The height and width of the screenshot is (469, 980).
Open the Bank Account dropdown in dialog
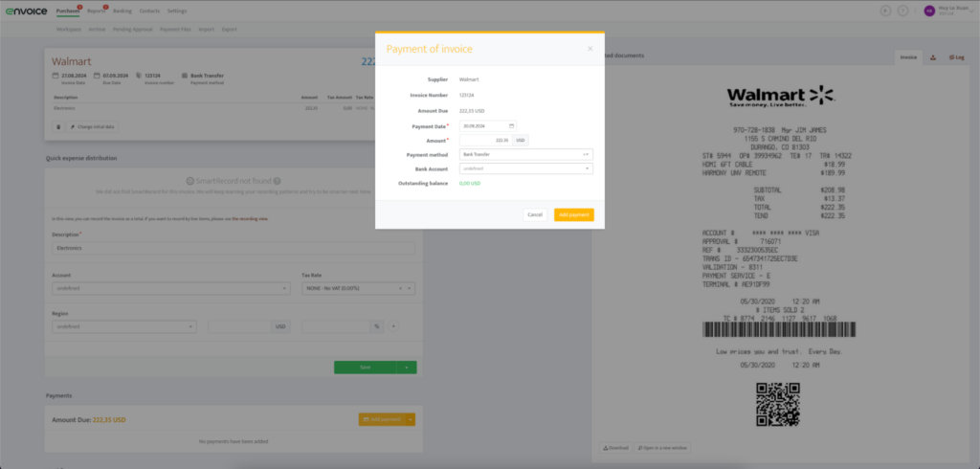pyautogui.click(x=525, y=168)
